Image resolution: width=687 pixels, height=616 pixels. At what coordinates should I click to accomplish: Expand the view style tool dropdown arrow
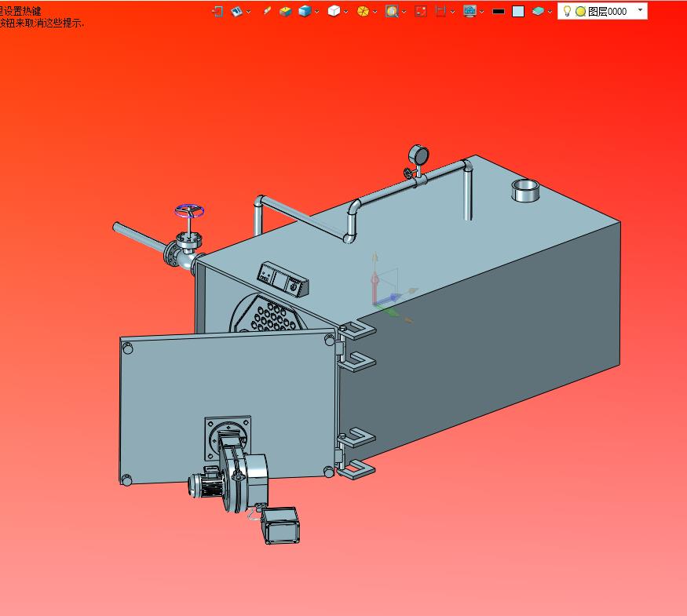[248, 12]
